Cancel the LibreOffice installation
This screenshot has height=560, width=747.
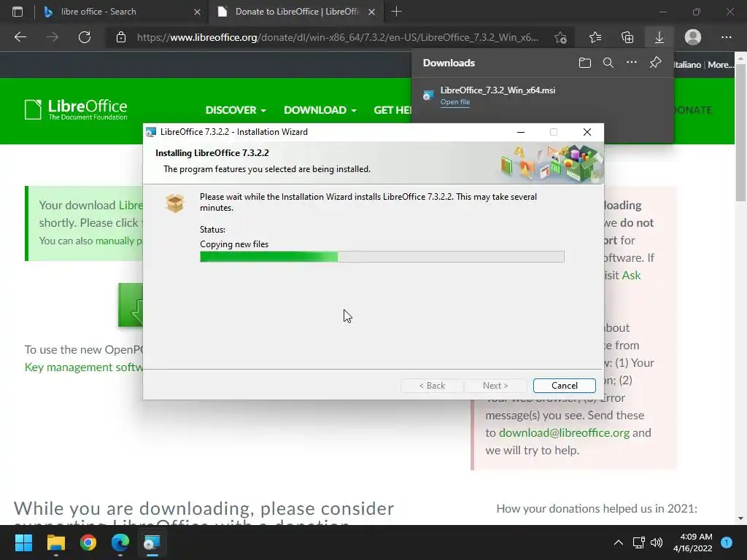pos(564,385)
